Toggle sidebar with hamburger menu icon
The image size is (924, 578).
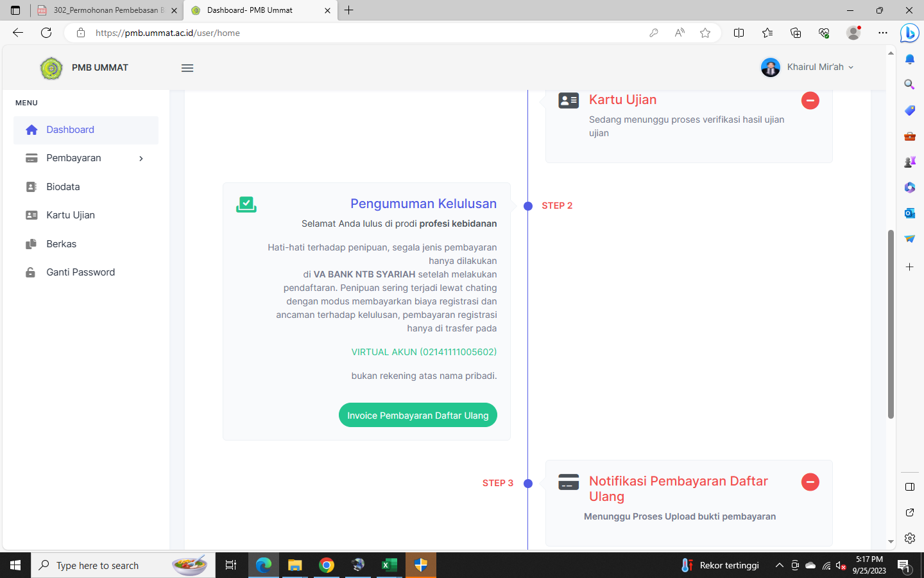click(x=187, y=68)
